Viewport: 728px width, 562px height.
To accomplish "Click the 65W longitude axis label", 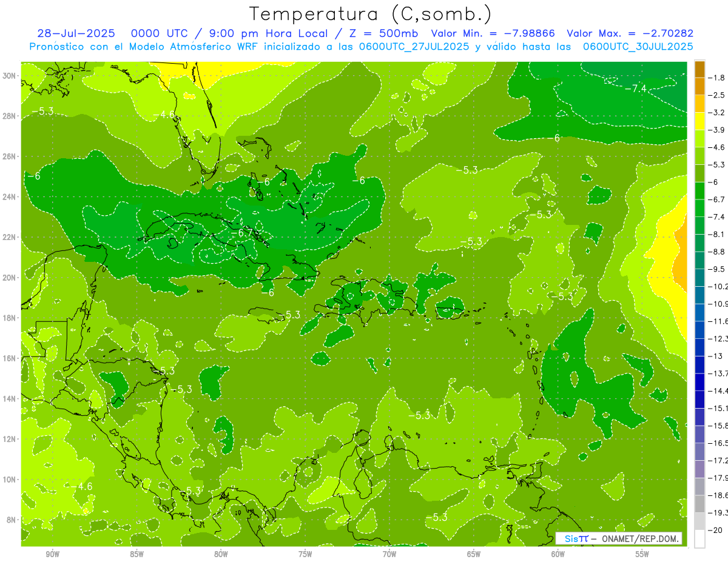I will tap(474, 554).
